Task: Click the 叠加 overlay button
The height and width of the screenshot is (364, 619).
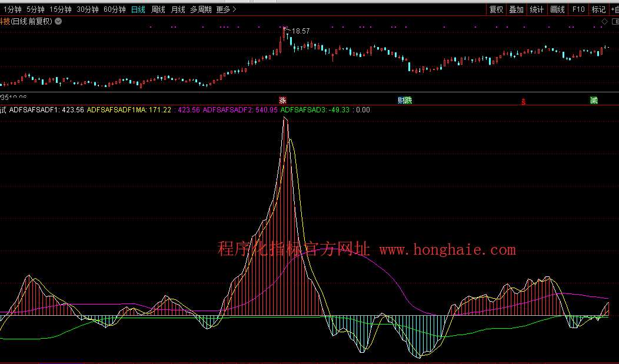Action: coord(516,9)
